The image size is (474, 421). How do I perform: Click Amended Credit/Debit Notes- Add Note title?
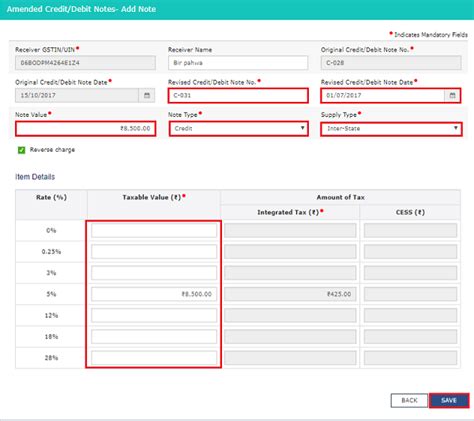(x=81, y=9)
